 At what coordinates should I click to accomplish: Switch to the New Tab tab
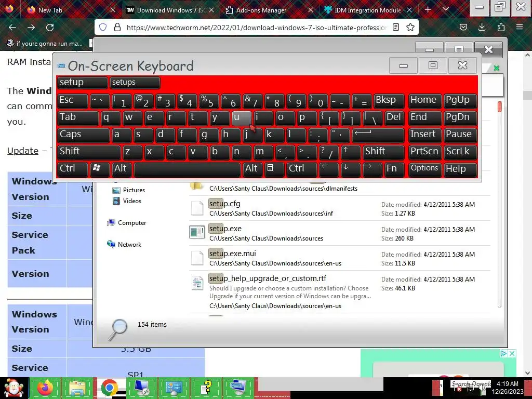pyautogui.click(x=71, y=10)
